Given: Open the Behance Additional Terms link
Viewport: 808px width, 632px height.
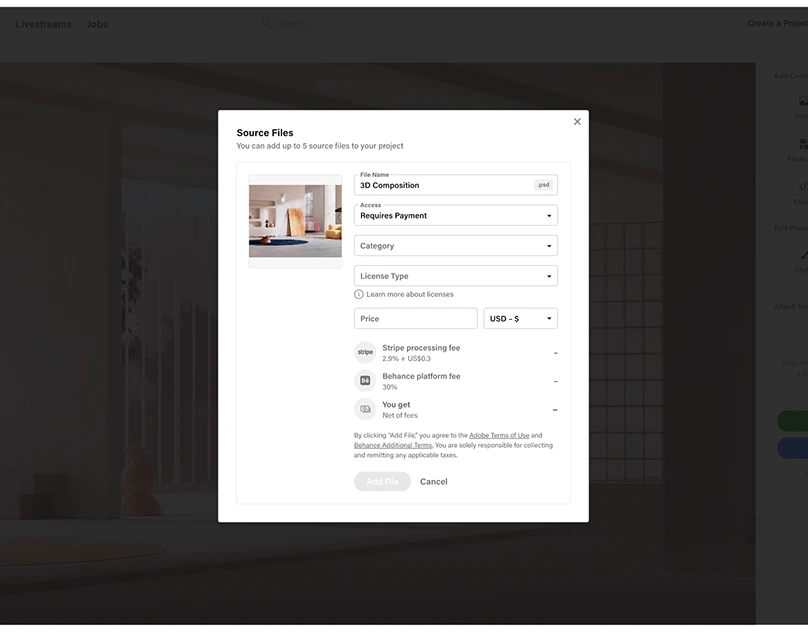Looking at the screenshot, I should click(393, 445).
